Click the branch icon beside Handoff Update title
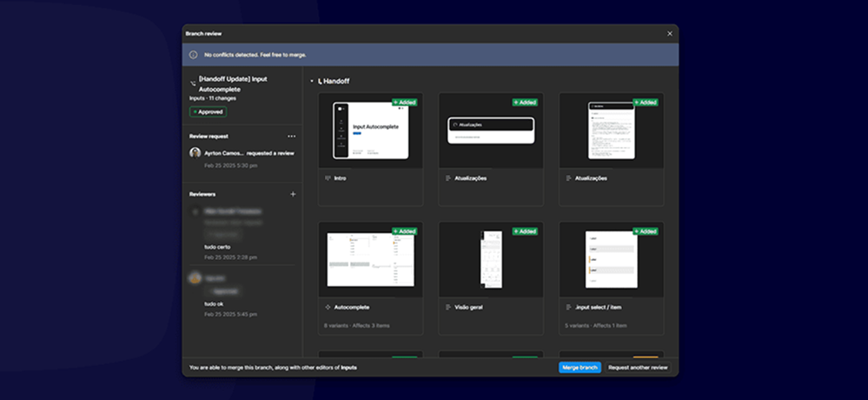 (193, 83)
